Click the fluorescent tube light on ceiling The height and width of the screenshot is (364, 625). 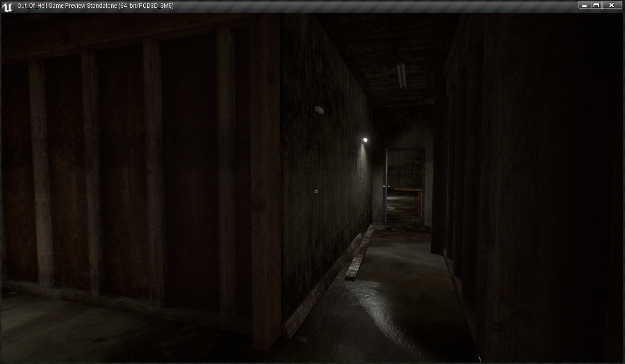click(401, 76)
